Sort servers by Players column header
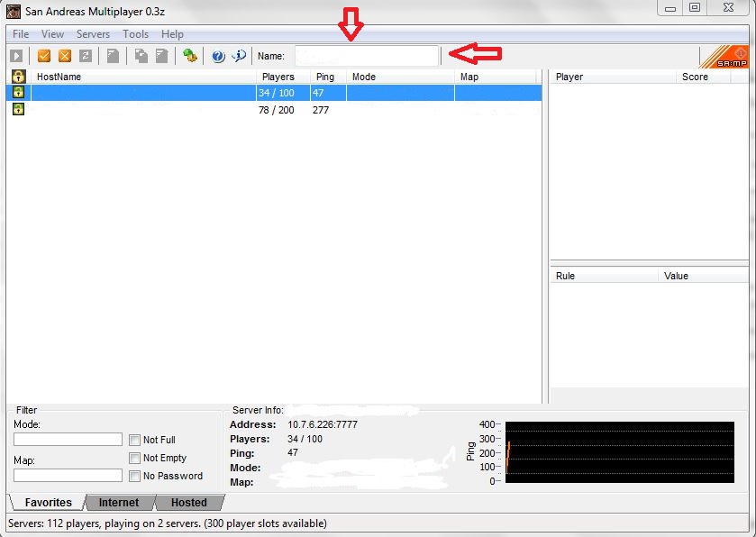 point(283,77)
